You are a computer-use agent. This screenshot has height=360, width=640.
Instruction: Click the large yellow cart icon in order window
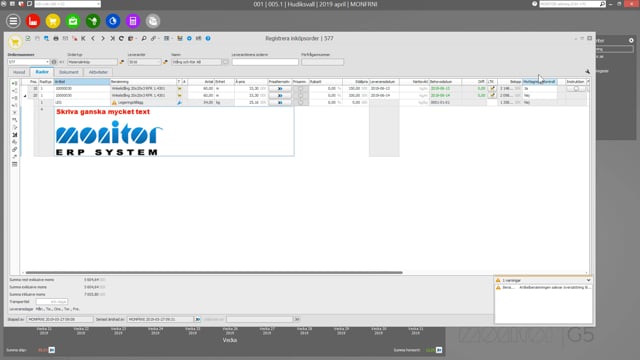(15, 42)
